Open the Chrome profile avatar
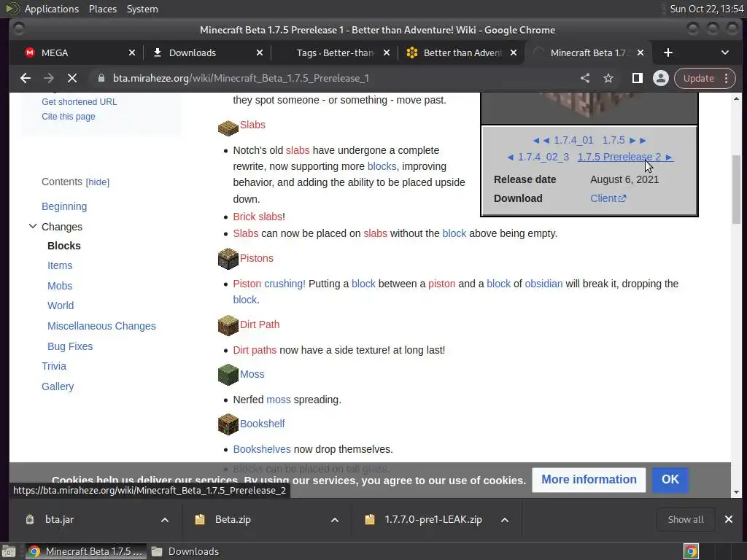This screenshot has width=747, height=560. point(661,78)
